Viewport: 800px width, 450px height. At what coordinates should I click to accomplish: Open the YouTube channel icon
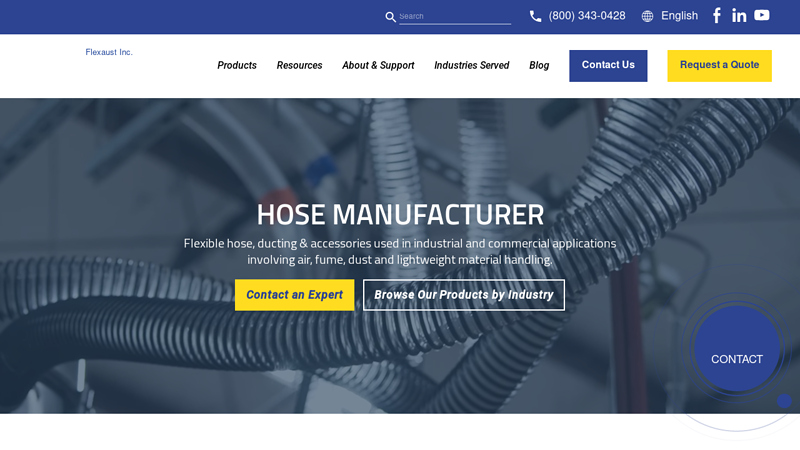click(762, 15)
